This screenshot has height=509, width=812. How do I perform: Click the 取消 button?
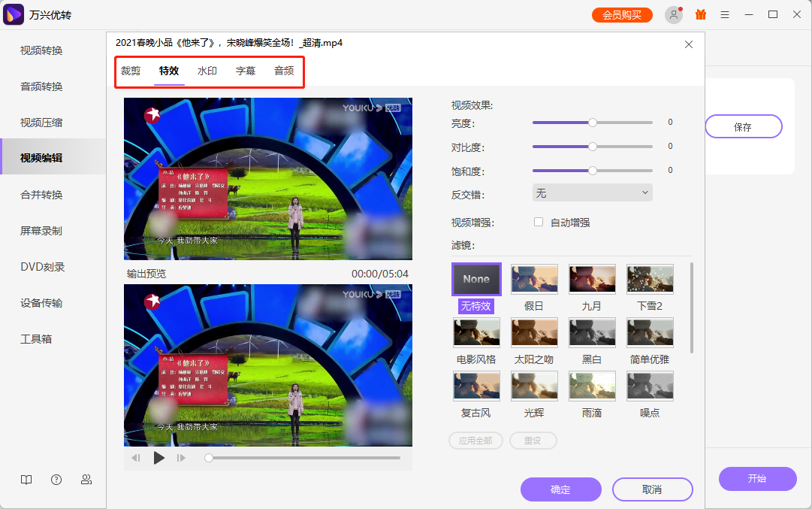tap(653, 489)
